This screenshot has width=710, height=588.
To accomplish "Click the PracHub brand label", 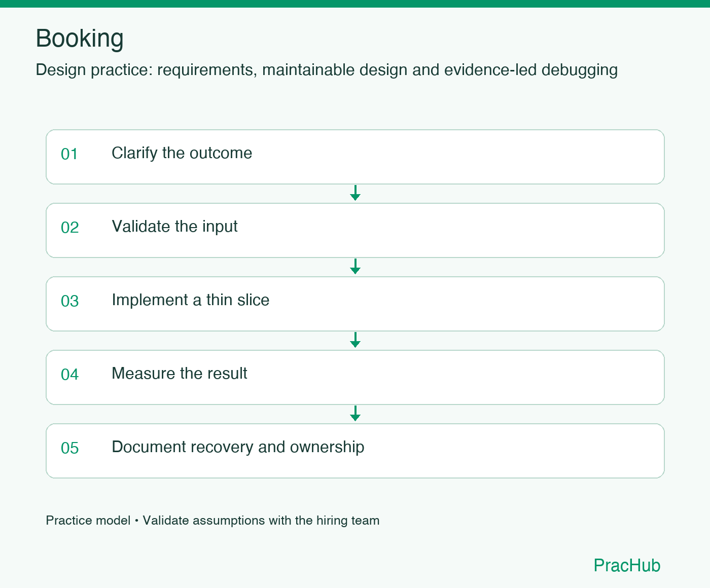I will click(x=627, y=565).
